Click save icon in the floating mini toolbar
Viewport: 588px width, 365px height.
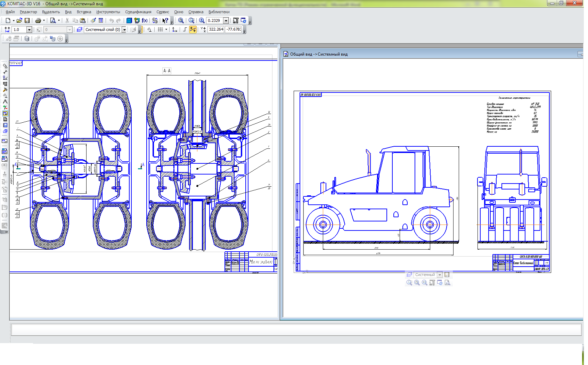tap(447, 275)
